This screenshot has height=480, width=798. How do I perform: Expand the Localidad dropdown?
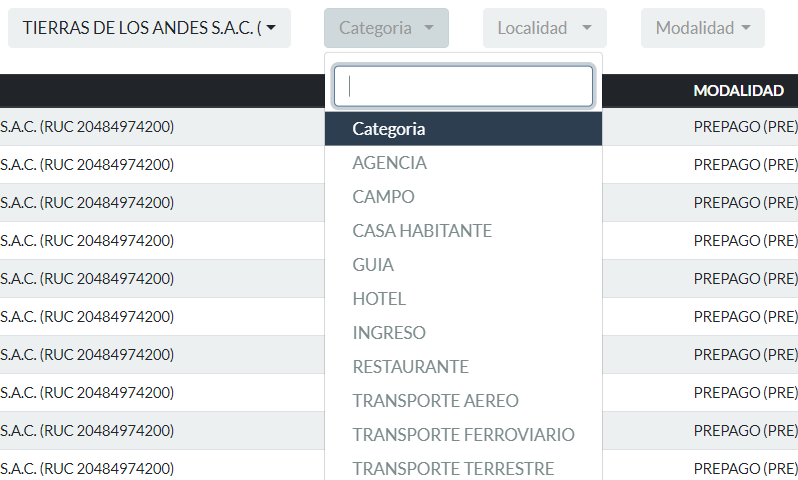tap(544, 28)
